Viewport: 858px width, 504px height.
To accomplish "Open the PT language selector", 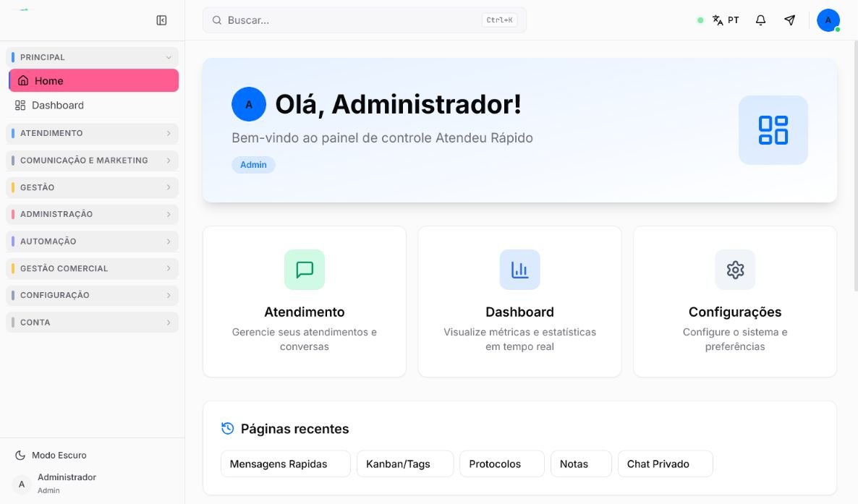I will point(726,20).
